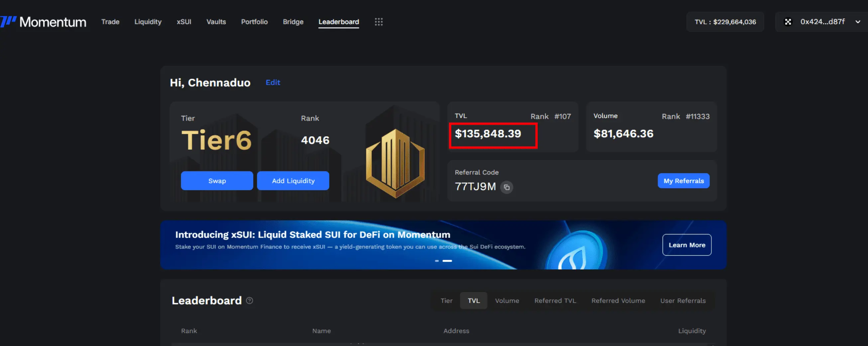Click the Swap button

click(217, 181)
